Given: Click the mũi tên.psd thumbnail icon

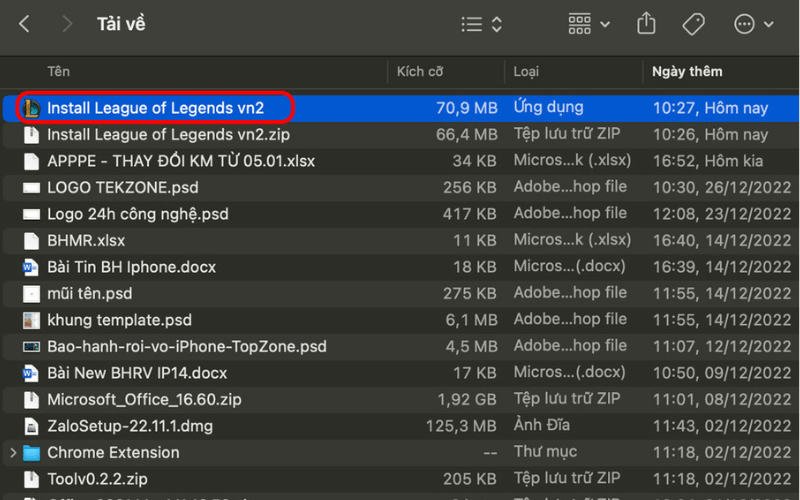Looking at the screenshot, I should coord(31,294).
